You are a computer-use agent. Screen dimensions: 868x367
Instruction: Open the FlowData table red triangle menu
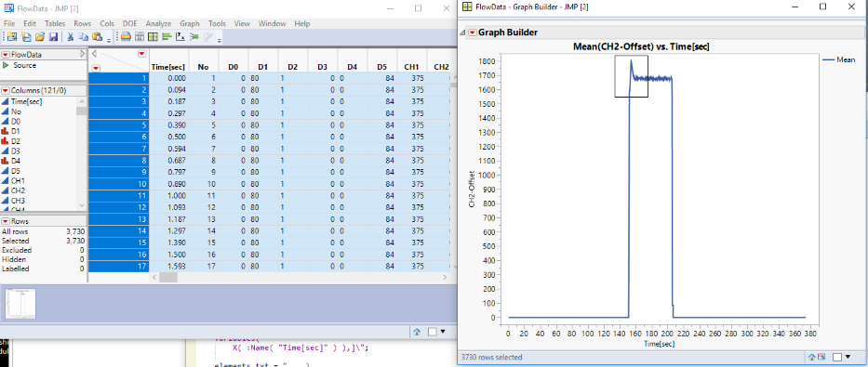[5, 55]
